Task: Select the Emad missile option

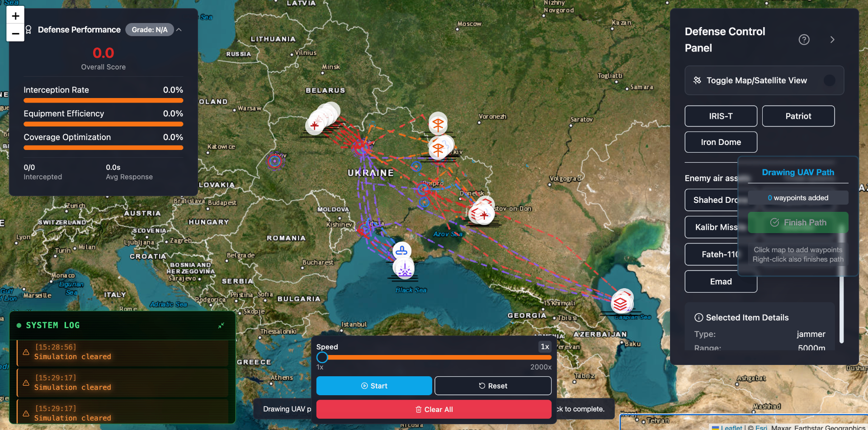Action: point(721,281)
